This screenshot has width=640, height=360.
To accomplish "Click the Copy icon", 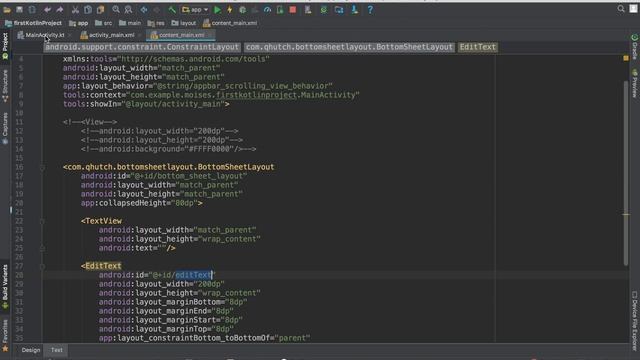I will coord(88,9).
